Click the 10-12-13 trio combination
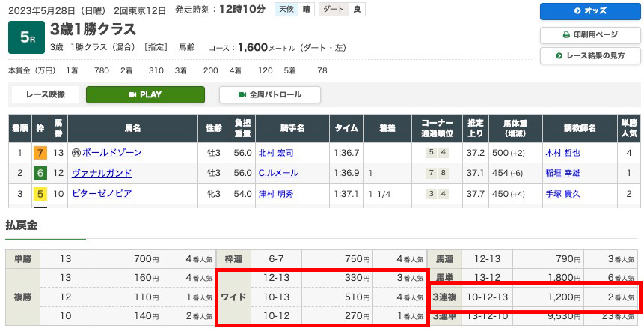 click(488, 297)
